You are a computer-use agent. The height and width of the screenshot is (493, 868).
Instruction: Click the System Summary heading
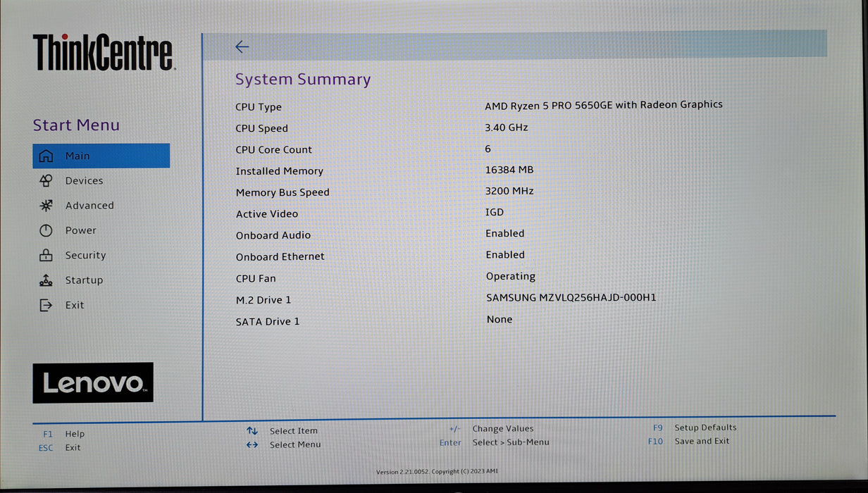coord(303,80)
